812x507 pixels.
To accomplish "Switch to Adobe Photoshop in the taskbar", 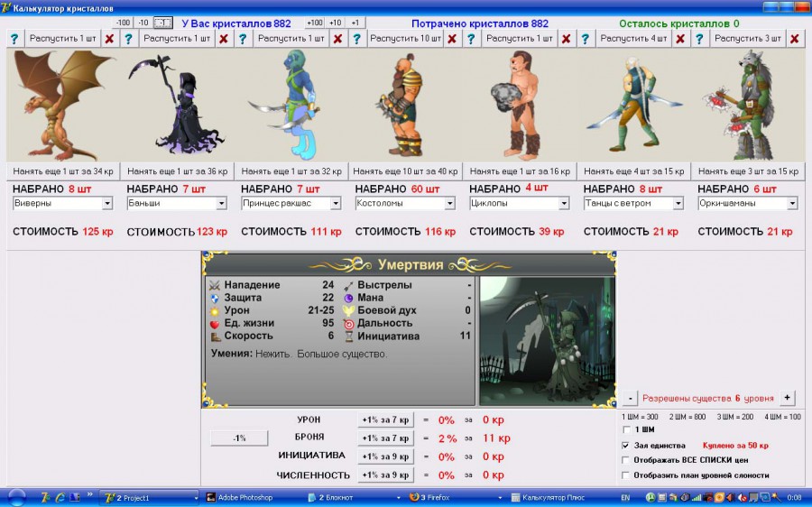I will coord(251,498).
